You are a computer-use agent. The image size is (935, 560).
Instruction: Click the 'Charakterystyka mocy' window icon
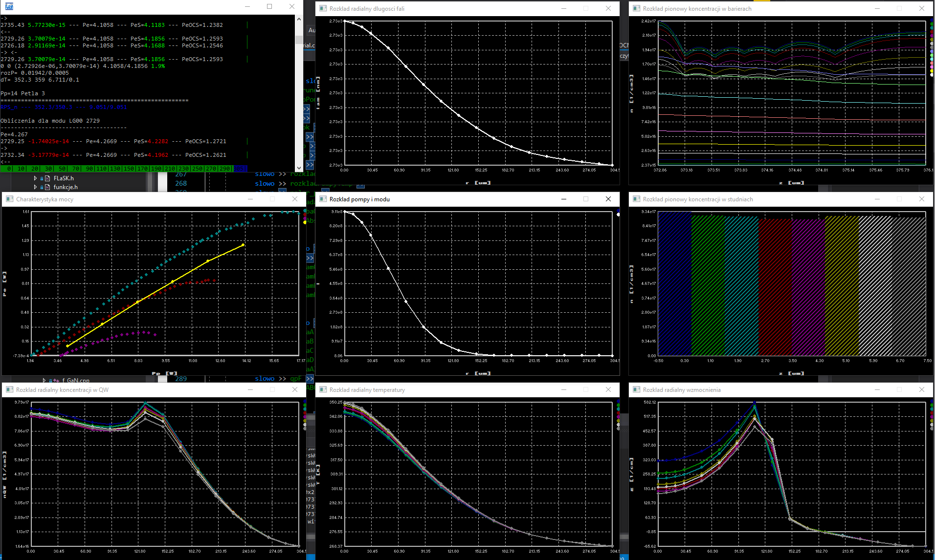[x=9, y=199]
